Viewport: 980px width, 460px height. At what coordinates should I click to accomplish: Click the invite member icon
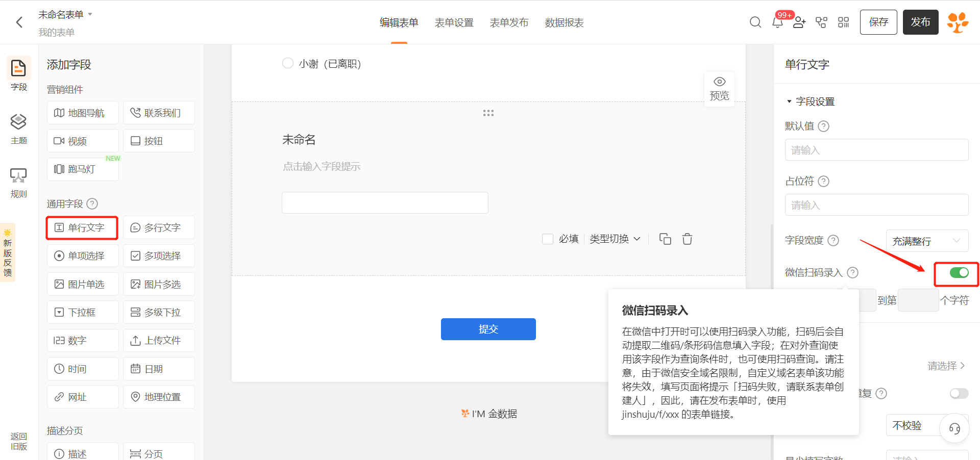pyautogui.click(x=799, y=22)
